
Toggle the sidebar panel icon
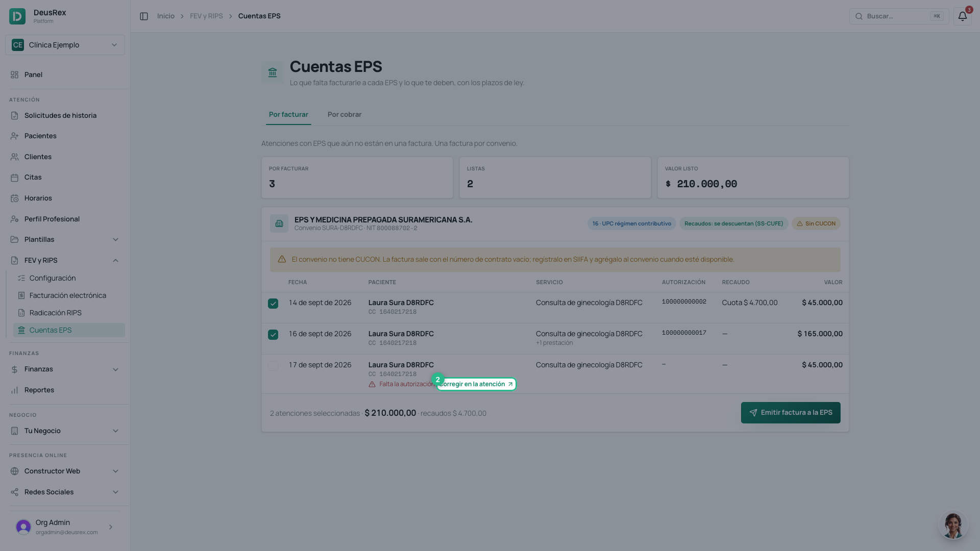click(x=144, y=16)
